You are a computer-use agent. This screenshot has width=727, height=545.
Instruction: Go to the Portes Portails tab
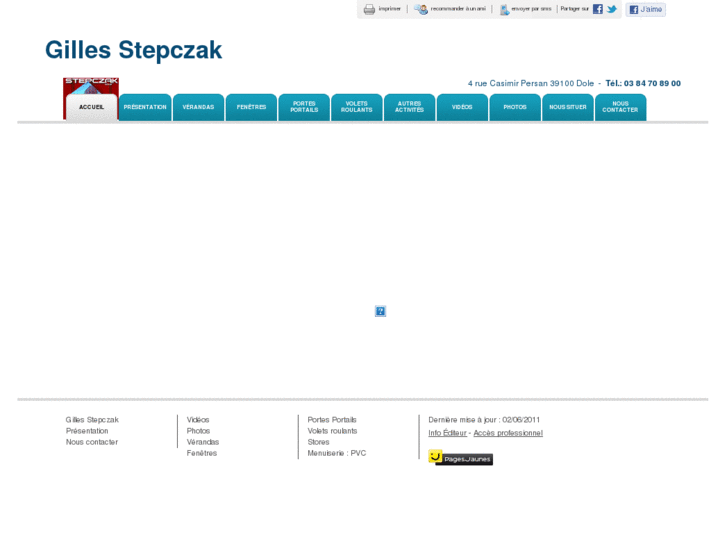pos(304,107)
